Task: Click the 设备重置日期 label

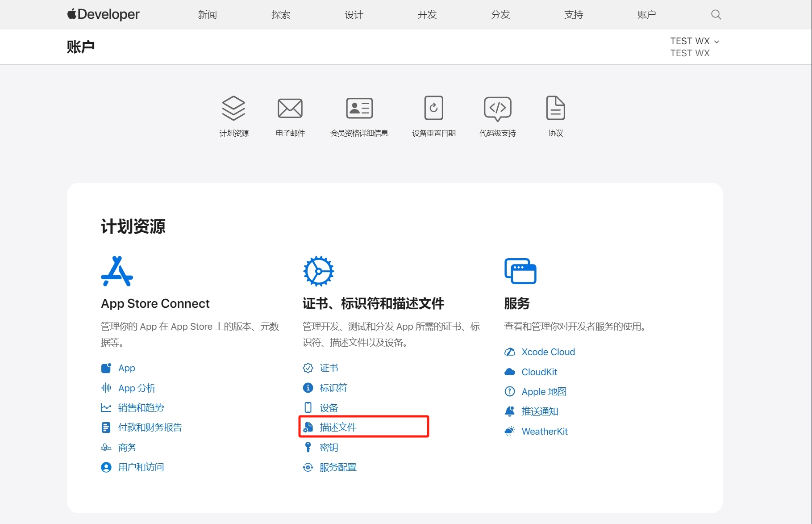Action: coord(434,133)
